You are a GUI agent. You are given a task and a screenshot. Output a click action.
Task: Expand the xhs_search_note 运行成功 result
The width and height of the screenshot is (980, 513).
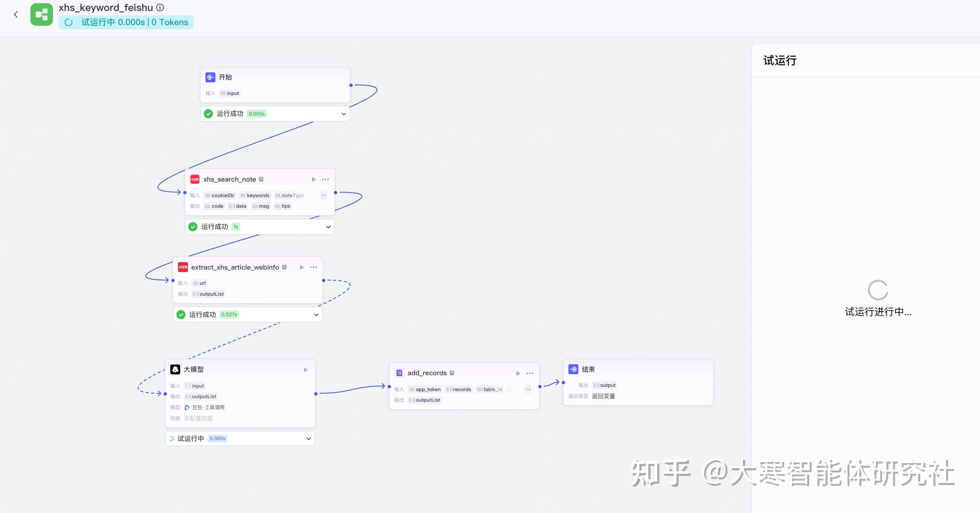(x=328, y=227)
